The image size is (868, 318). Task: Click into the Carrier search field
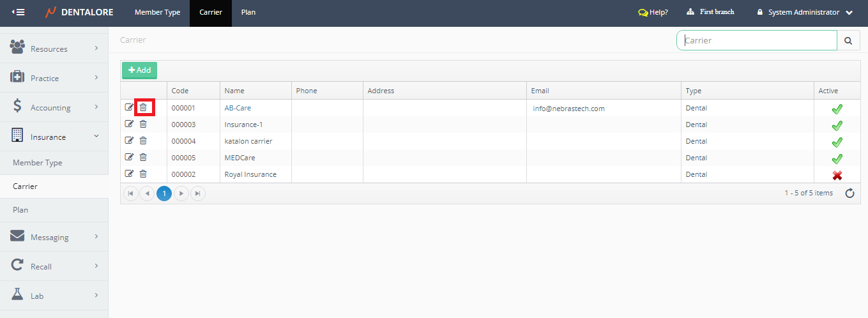757,40
